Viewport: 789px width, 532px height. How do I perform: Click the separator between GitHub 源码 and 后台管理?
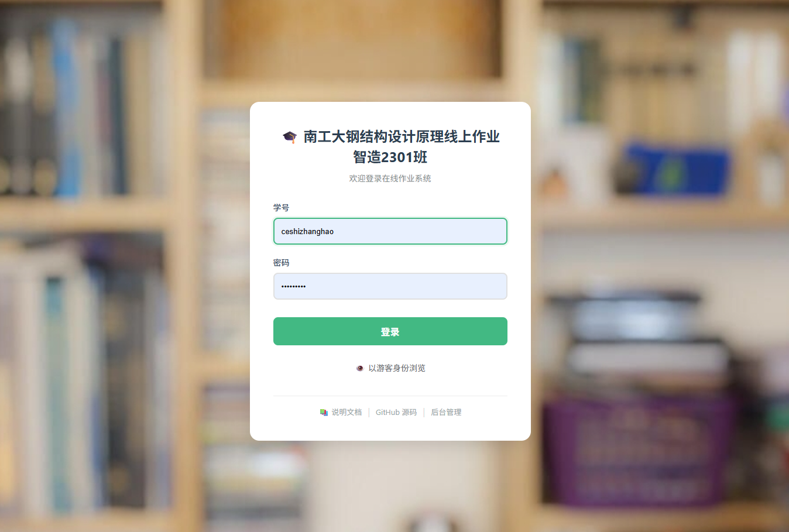coord(424,413)
